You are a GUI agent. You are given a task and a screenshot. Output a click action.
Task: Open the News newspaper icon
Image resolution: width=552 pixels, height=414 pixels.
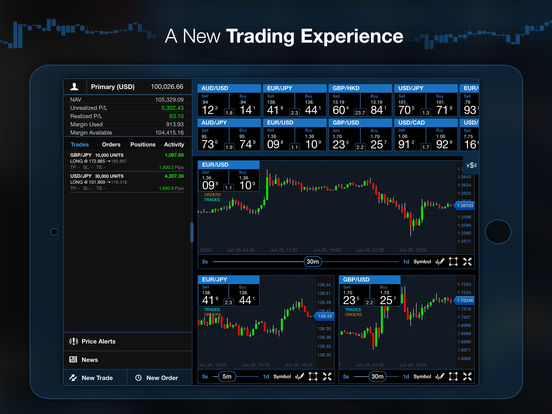pos(73,359)
